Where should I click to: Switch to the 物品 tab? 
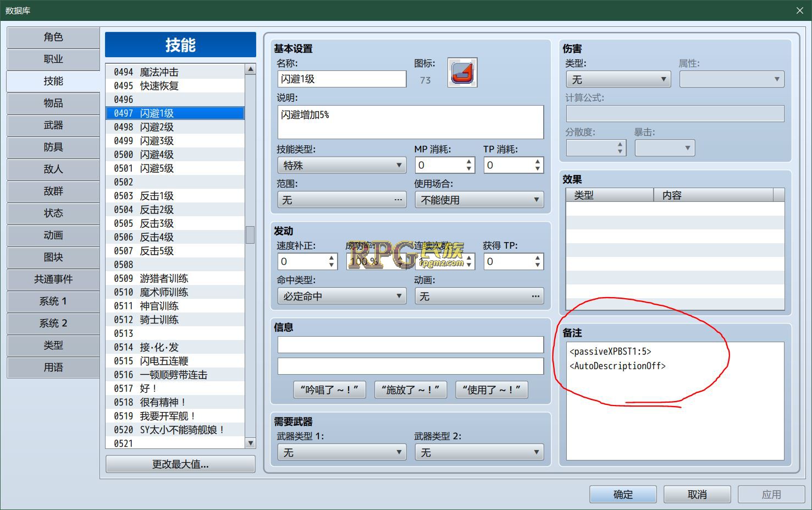[53, 103]
